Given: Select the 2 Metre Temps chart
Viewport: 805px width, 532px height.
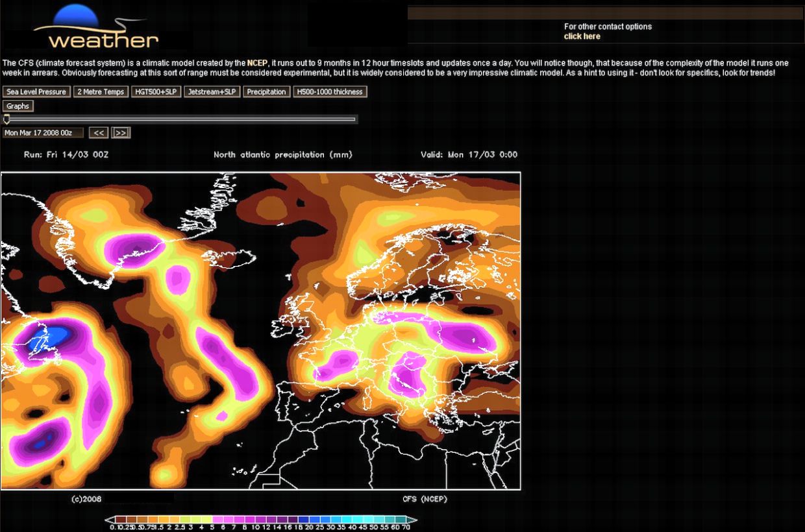Looking at the screenshot, I should 101,91.
